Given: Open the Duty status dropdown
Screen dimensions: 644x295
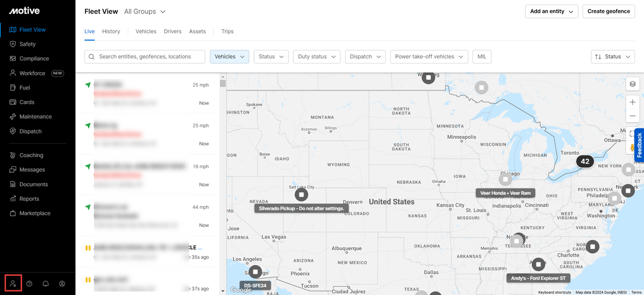Looking at the screenshot, I should [x=316, y=57].
